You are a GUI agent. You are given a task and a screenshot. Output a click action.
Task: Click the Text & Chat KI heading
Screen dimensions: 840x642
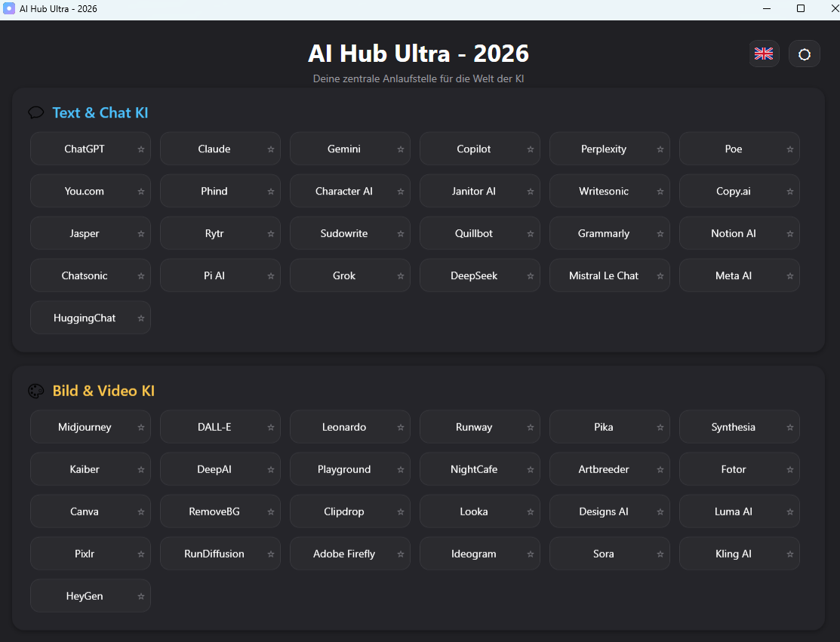[100, 113]
